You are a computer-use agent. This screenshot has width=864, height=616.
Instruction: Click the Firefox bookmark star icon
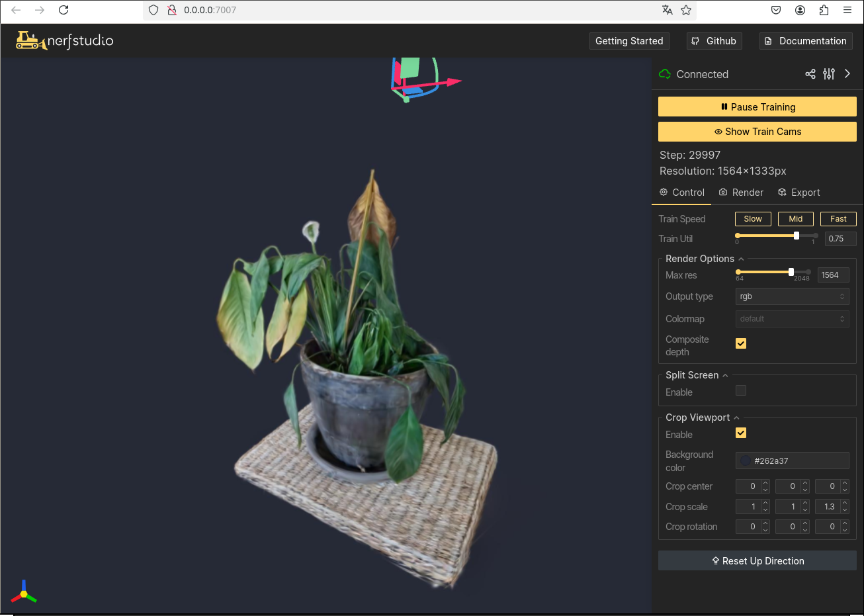[686, 10]
